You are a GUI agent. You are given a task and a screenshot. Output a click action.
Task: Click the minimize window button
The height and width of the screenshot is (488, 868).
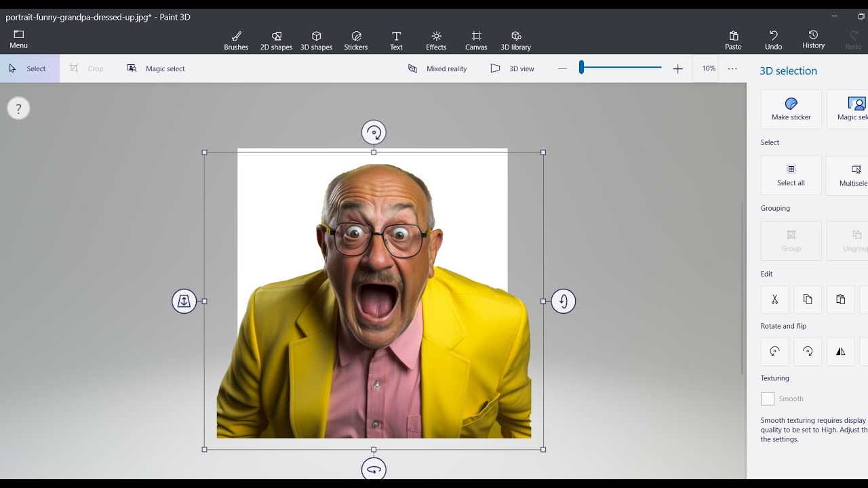pyautogui.click(x=833, y=16)
